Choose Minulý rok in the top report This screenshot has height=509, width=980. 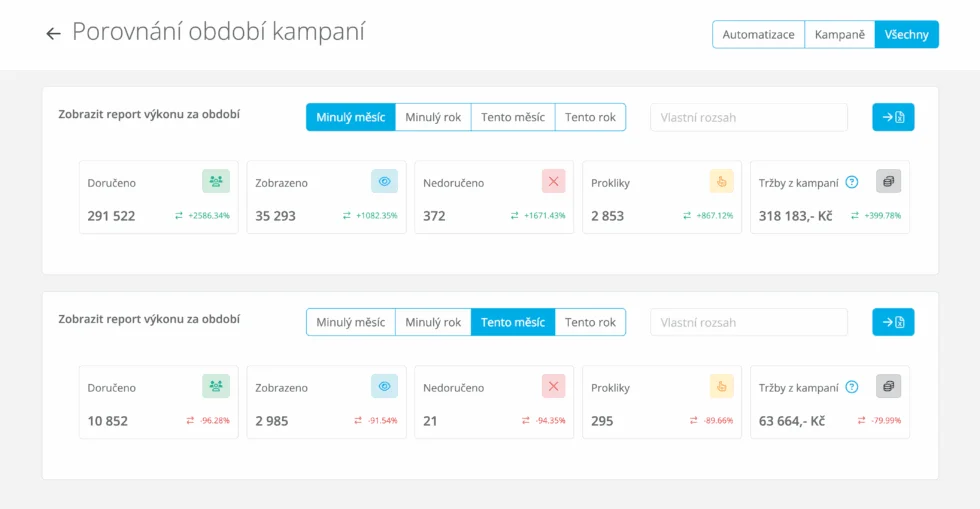[433, 117]
